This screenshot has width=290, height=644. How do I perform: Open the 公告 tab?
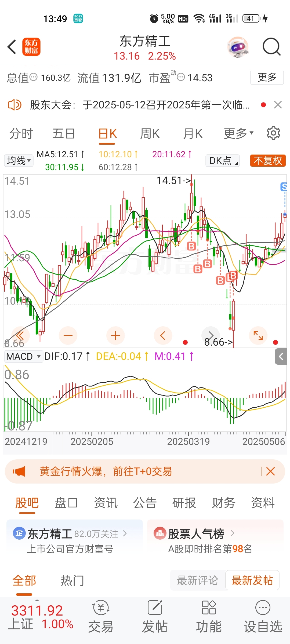(x=145, y=503)
